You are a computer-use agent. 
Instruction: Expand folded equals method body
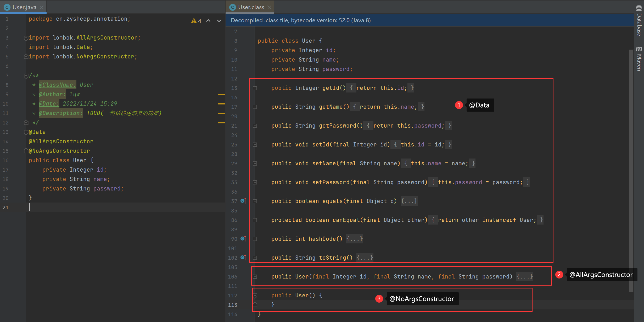coord(409,201)
